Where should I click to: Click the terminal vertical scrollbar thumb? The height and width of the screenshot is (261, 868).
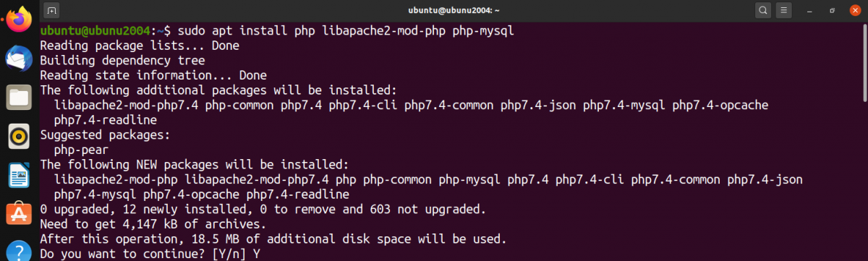[x=864, y=62]
